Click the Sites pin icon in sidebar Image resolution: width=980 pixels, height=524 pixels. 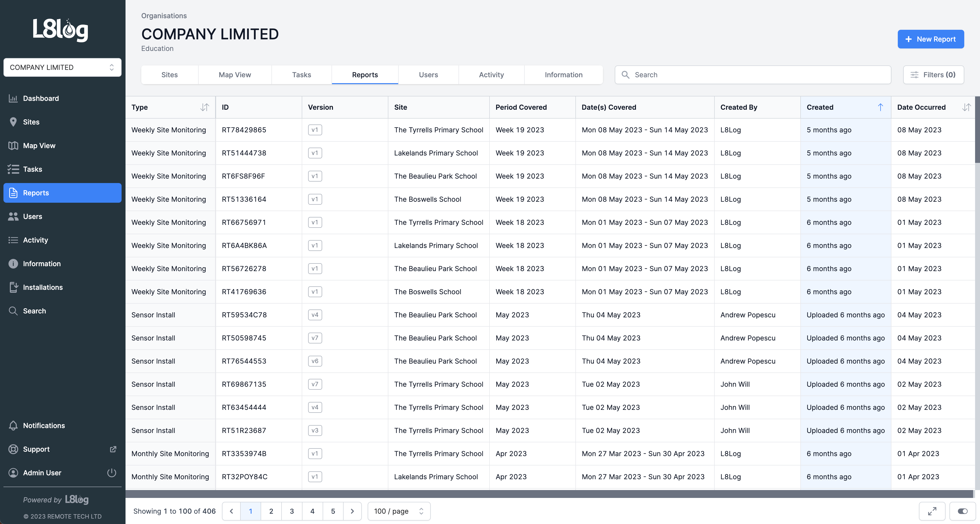[13, 122]
